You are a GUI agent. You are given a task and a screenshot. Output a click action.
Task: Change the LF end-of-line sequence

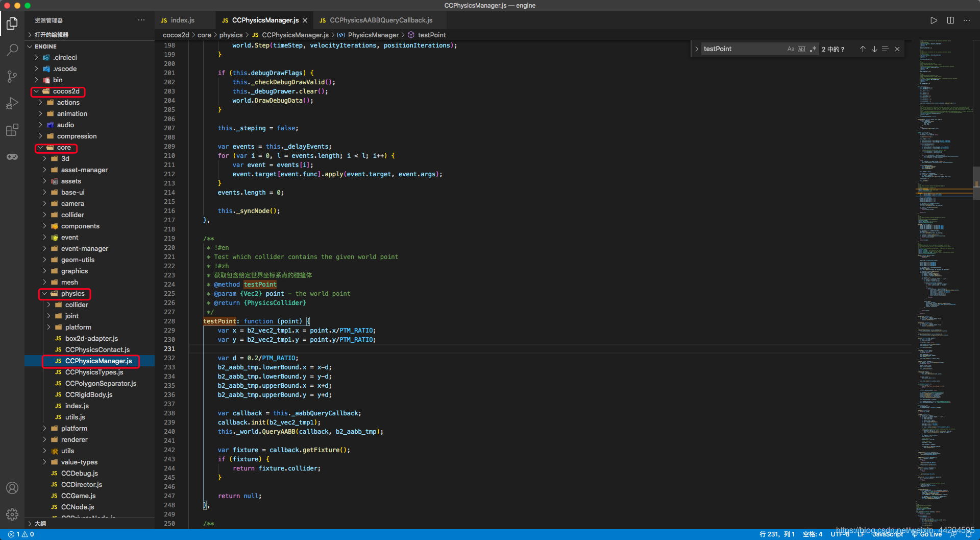(861, 534)
